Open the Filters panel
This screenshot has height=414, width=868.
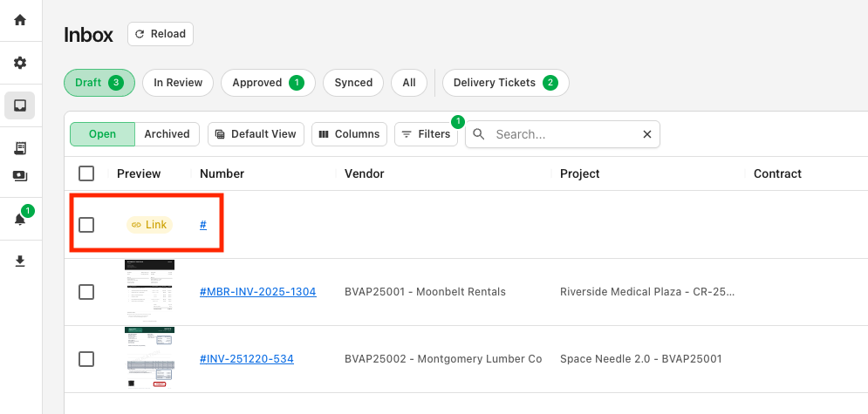point(427,134)
